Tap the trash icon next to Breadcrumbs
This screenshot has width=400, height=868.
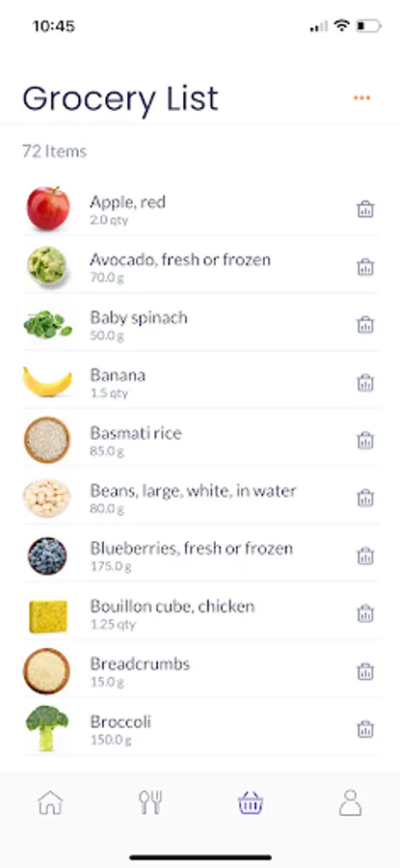click(365, 671)
